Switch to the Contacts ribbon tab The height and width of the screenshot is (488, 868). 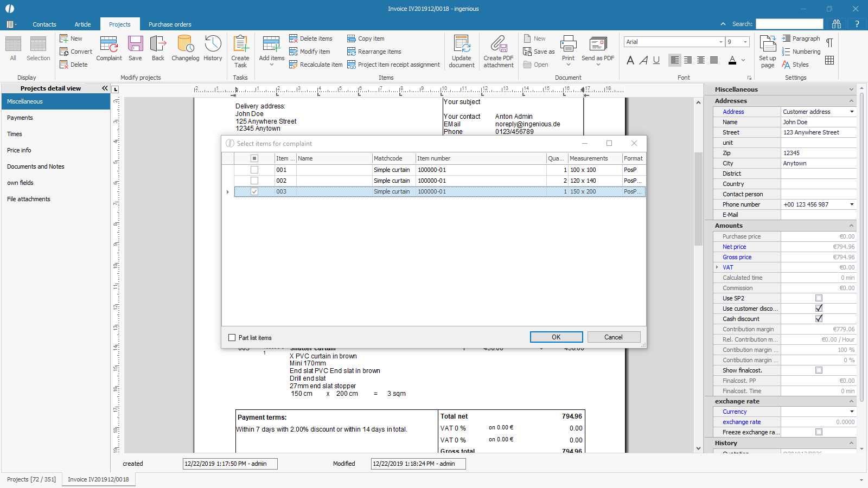click(x=44, y=24)
